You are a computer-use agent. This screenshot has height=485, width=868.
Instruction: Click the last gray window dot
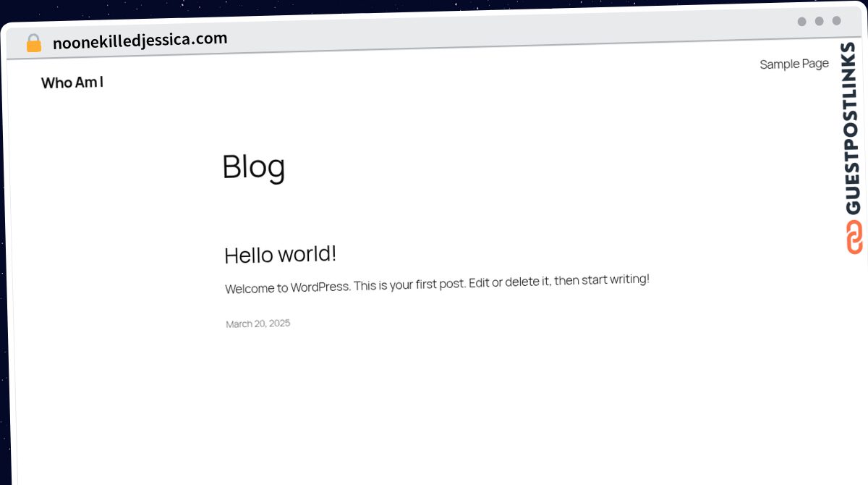point(836,20)
